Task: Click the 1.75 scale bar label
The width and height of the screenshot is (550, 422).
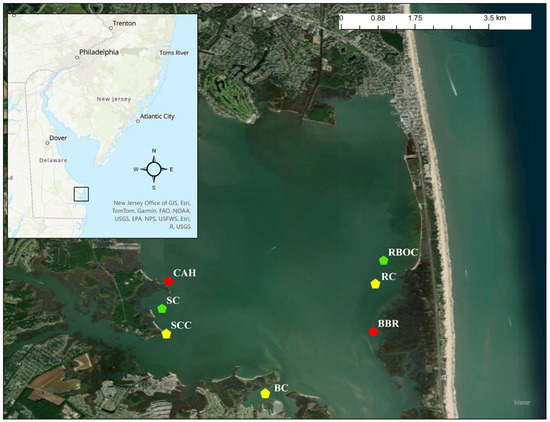Action: [415, 18]
